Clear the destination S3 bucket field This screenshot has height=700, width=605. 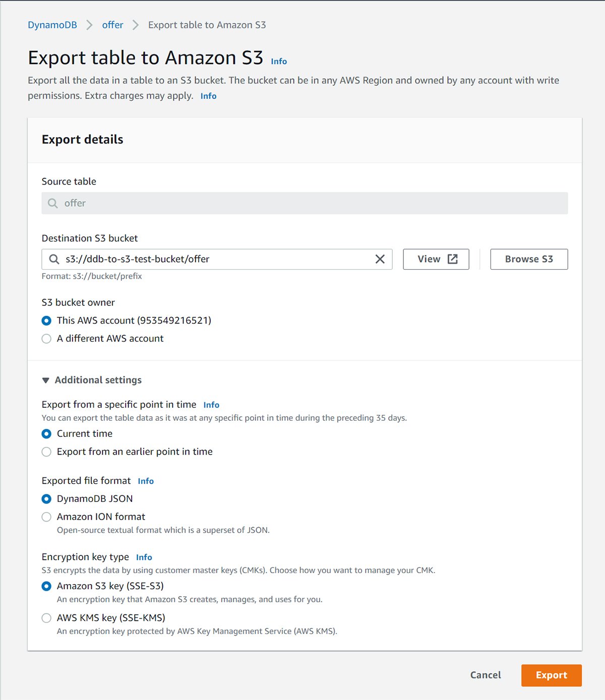pyautogui.click(x=380, y=259)
